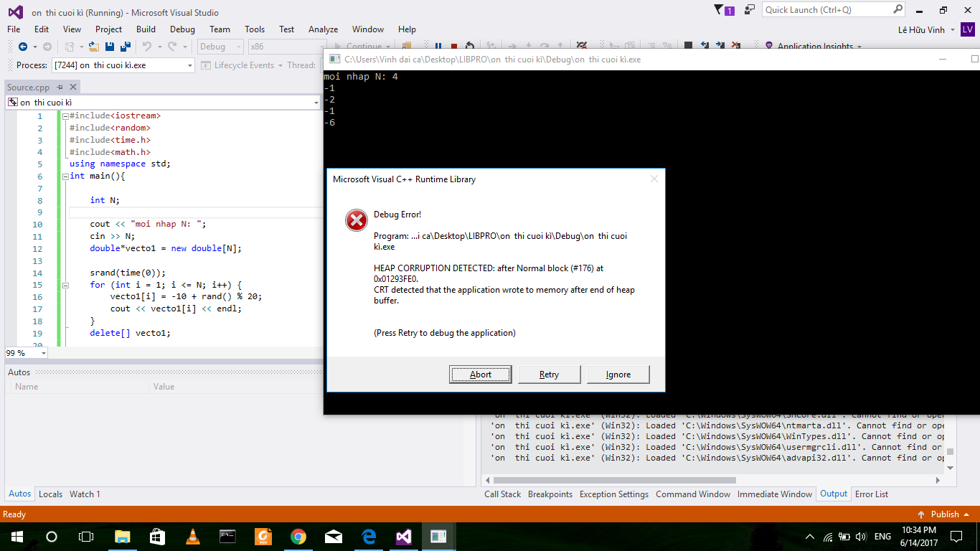Open the Edit menu
Image resolution: width=980 pixels, height=551 pixels.
click(42, 29)
